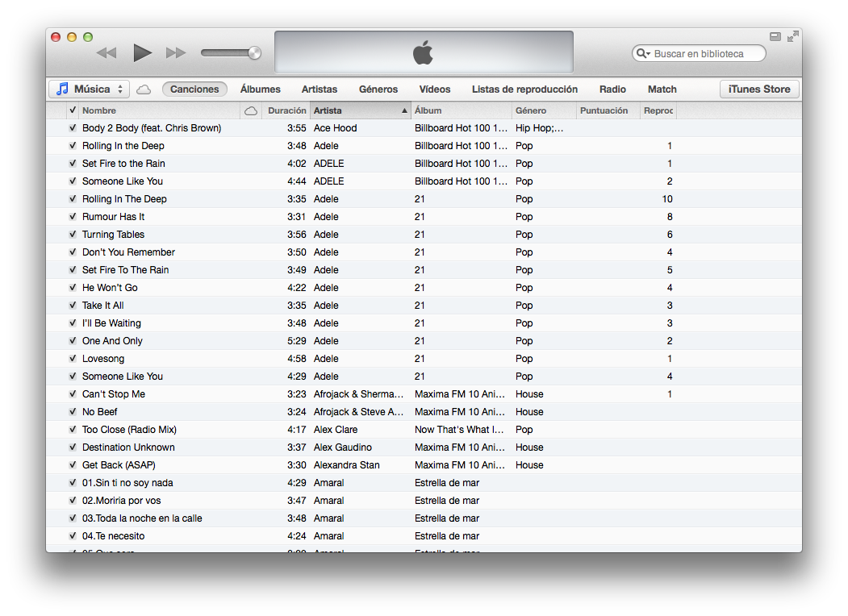848x616 pixels.
Task: Sort by the Nombre column header
Action: click(x=160, y=110)
